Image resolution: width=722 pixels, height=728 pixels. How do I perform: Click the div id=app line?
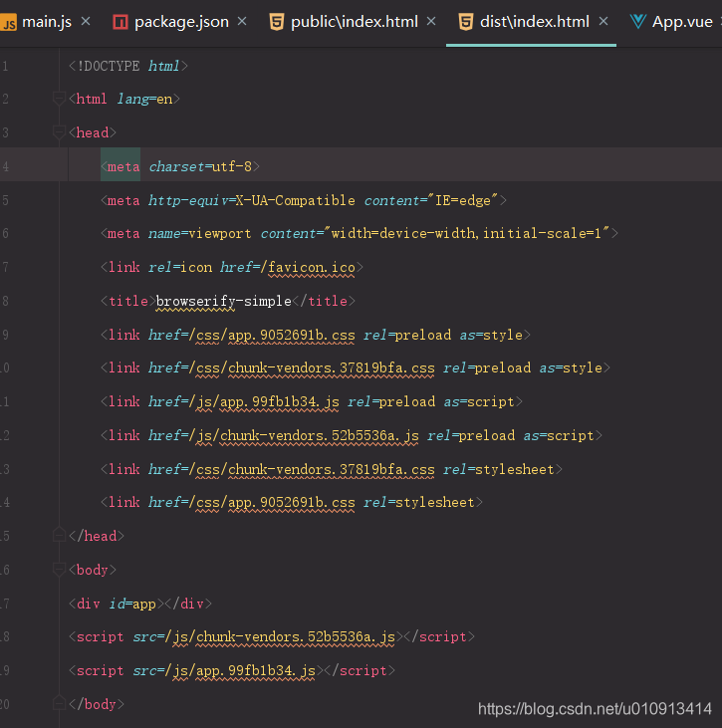[140, 604]
